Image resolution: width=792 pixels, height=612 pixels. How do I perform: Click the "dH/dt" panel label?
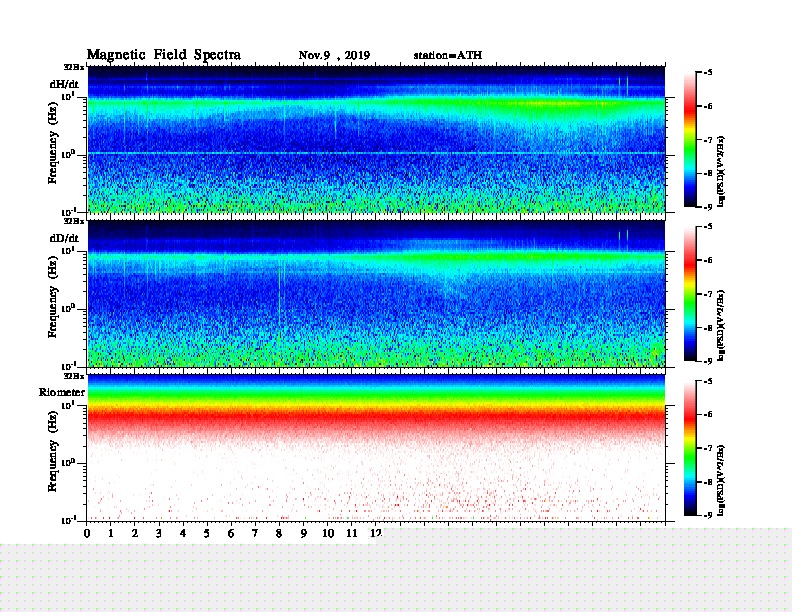(x=64, y=84)
